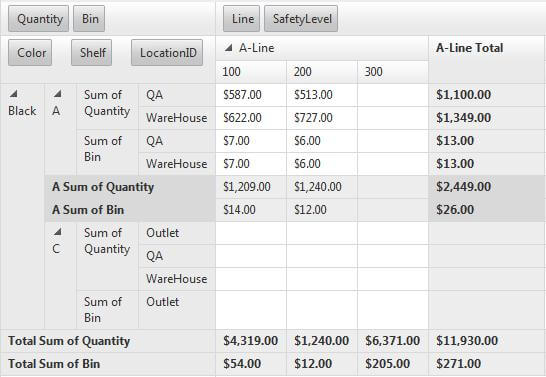Click the $54.00 grand total cell
The height and width of the screenshot is (377, 546).
(251, 364)
